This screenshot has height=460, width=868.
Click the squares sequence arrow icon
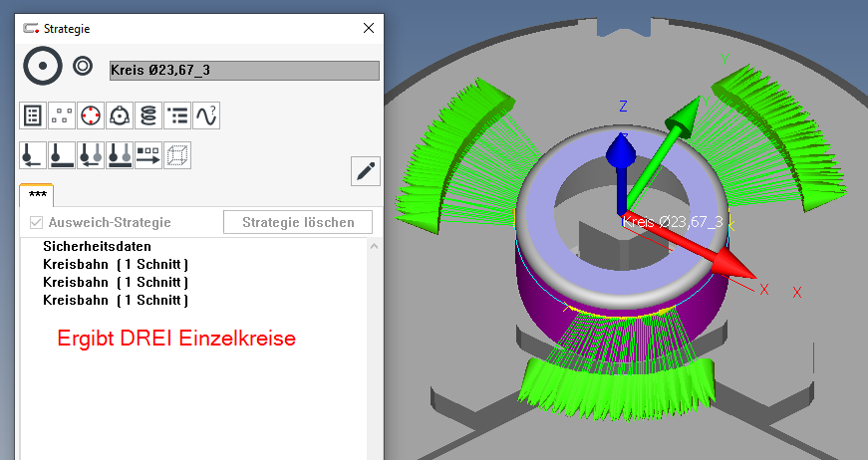click(148, 155)
